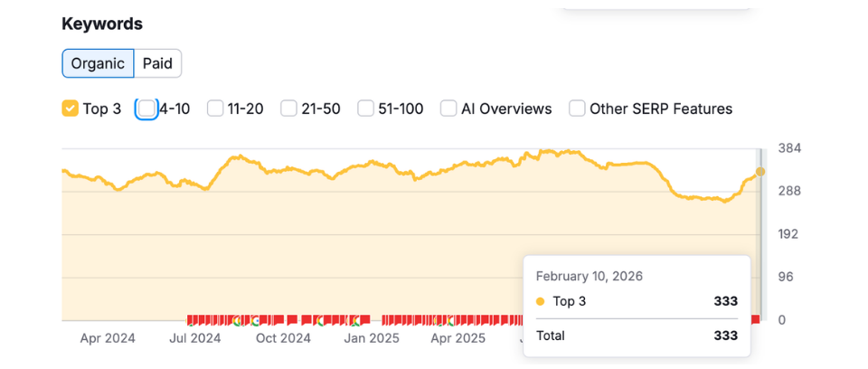Enable the 4-10 positions checkbox
The width and height of the screenshot is (868, 369).
[x=146, y=109]
